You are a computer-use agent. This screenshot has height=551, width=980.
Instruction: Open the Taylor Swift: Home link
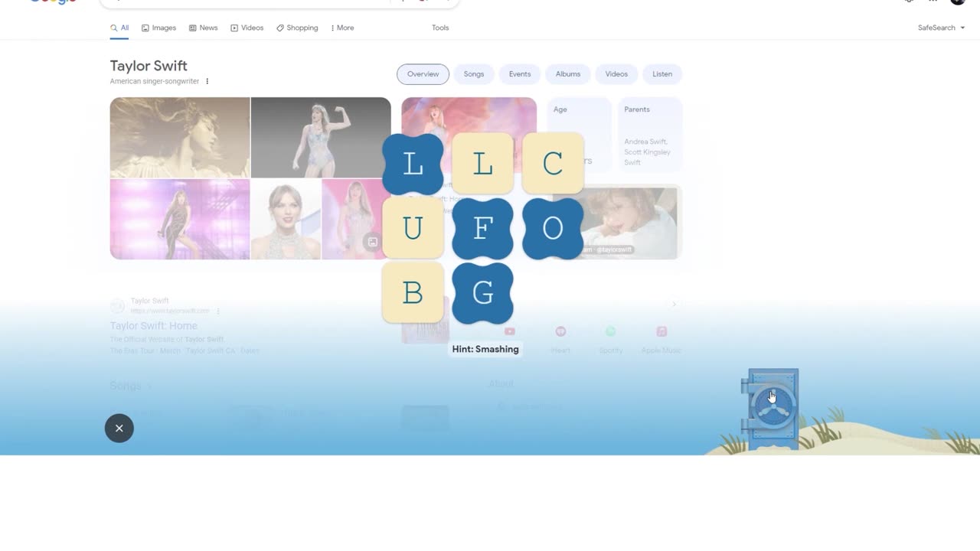pyautogui.click(x=153, y=326)
